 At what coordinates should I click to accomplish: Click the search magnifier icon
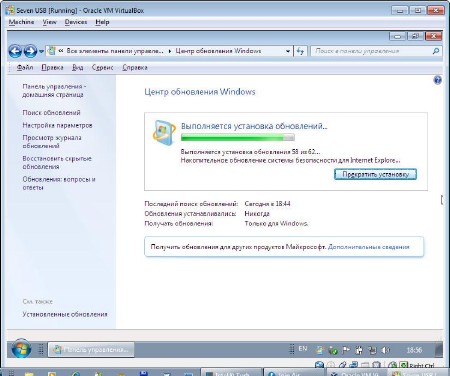point(436,51)
